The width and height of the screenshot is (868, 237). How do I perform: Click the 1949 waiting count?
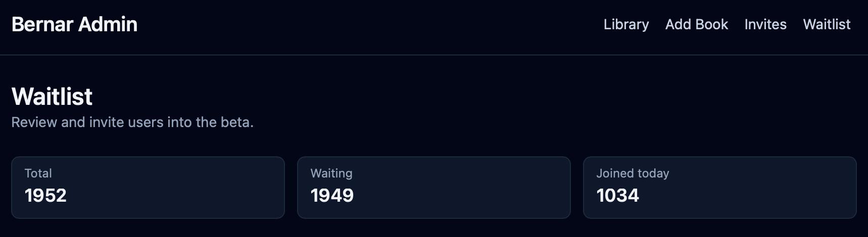[x=332, y=196]
